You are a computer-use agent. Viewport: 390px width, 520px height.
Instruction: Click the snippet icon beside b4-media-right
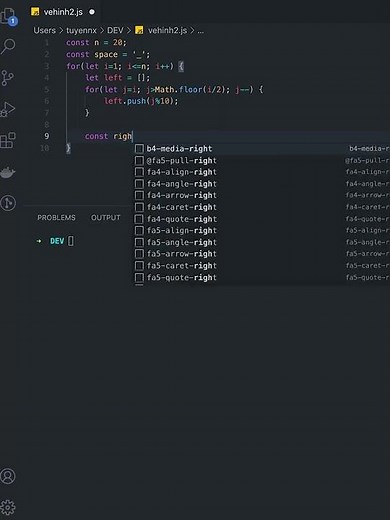pos(139,149)
